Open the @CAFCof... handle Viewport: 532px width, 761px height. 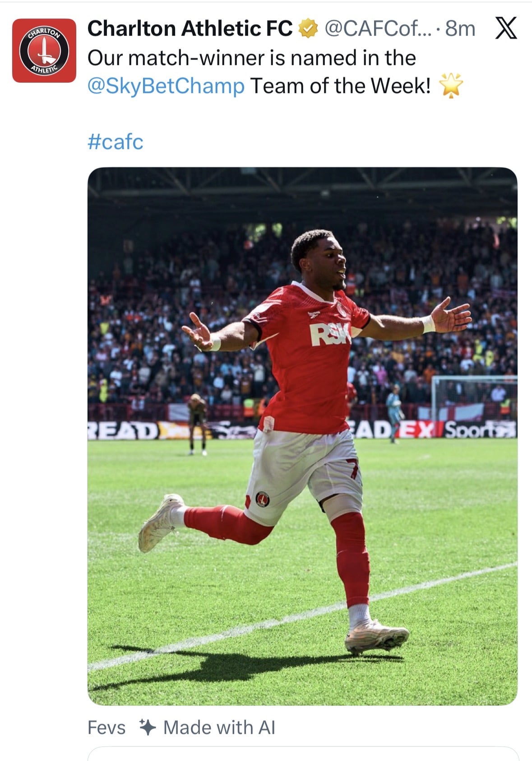(378, 29)
